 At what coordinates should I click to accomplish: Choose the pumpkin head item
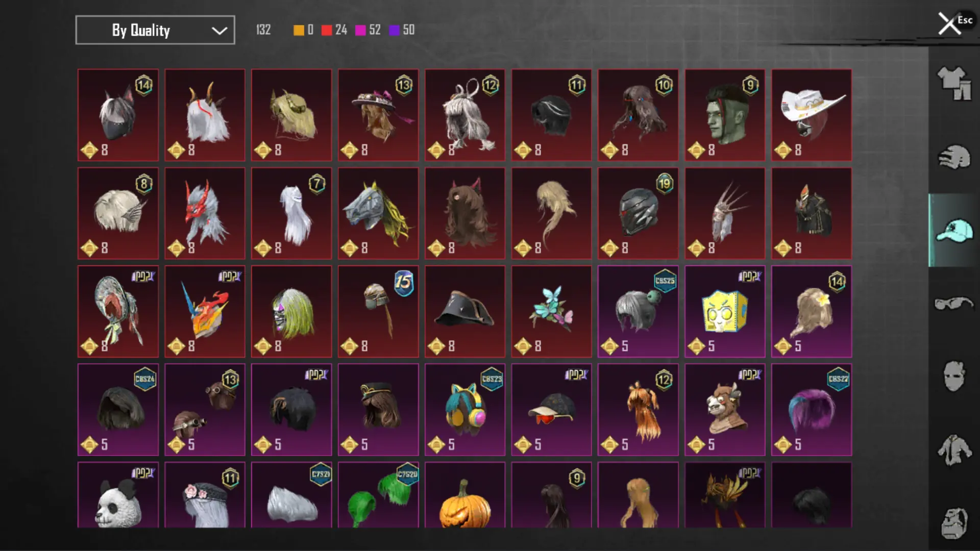click(465, 495)
